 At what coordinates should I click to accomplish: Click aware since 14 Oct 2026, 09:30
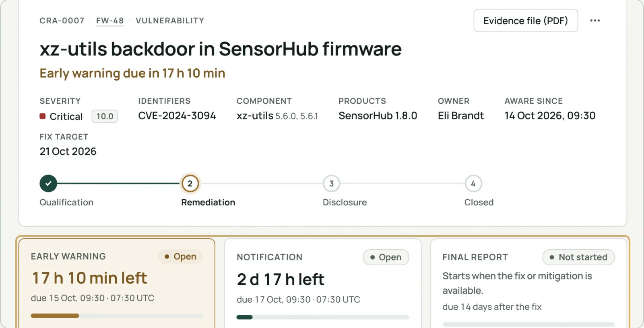pyautogui.click(x=550, y=116)
